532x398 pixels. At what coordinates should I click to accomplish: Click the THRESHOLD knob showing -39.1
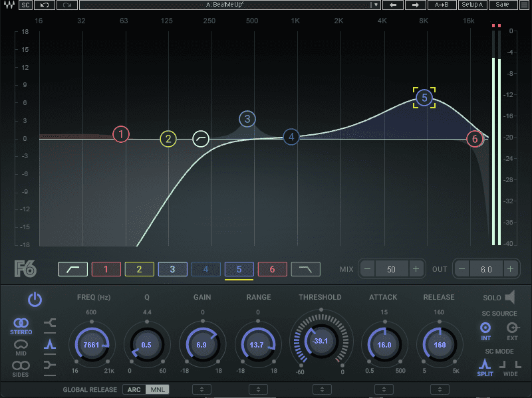321,341
